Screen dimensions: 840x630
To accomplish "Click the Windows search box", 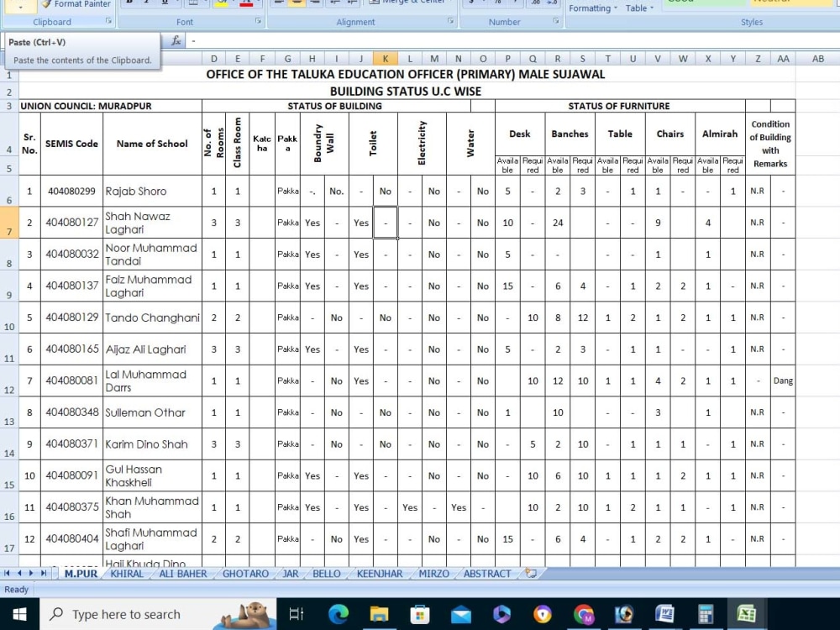I will point(158,614).
